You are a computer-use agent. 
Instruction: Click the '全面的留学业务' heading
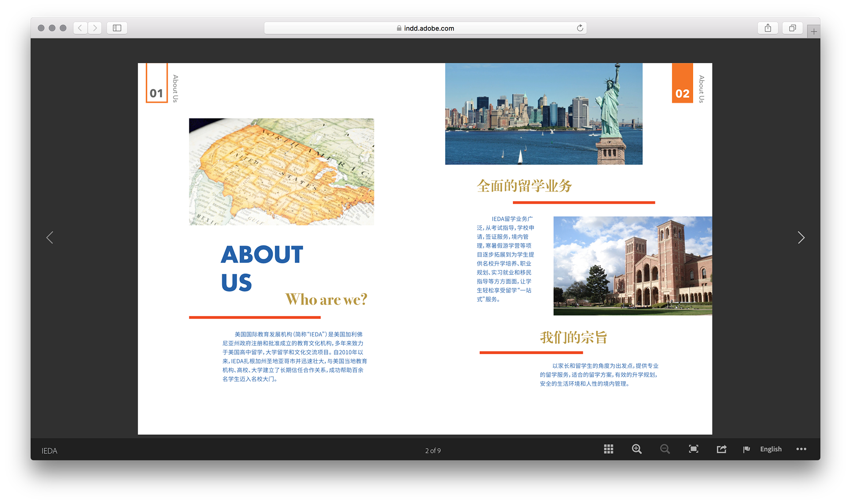point(524,186)
